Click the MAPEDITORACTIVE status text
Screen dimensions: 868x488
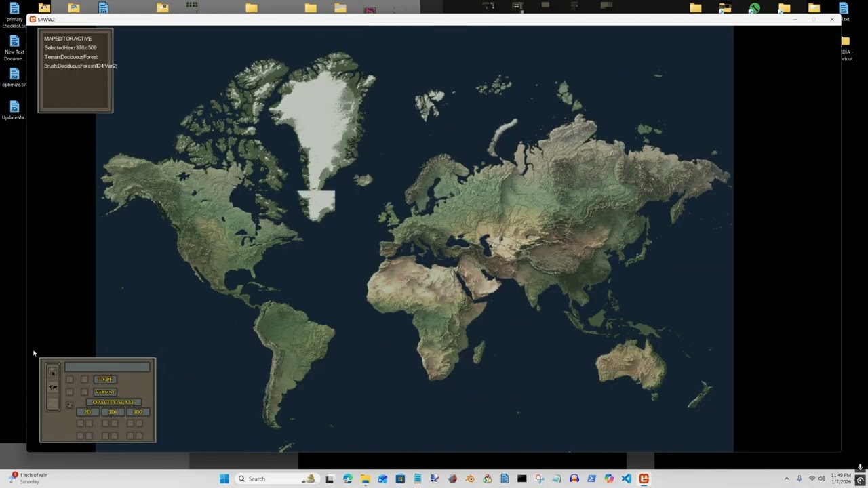68,39
